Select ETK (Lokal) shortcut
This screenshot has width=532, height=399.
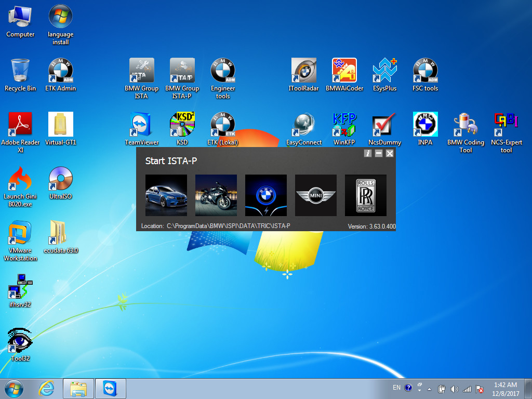(x=222, y=129)
